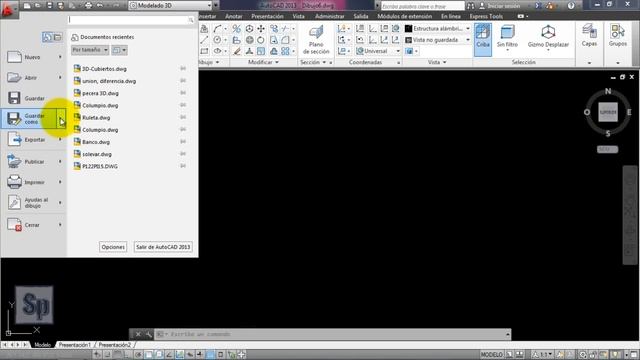Click the E compass direction on ViewCube
This screenshot has height=360, width=640.
[629, 112]
